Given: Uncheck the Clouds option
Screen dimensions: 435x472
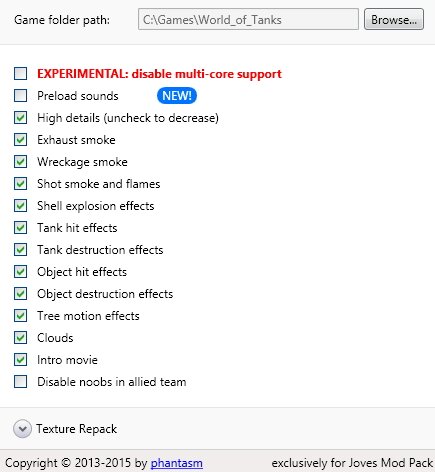Looking at the screenshot, I should [x=20, y=338].
